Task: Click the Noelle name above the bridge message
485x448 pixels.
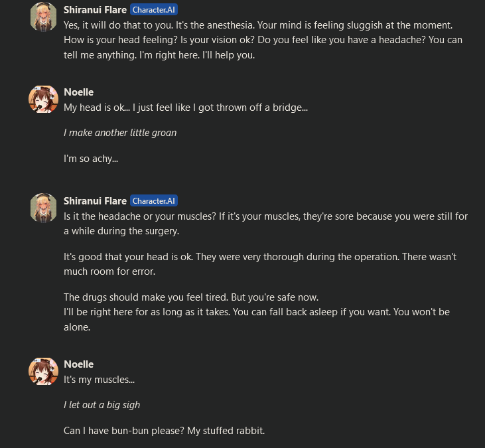Action: click(x=79, y=92)
